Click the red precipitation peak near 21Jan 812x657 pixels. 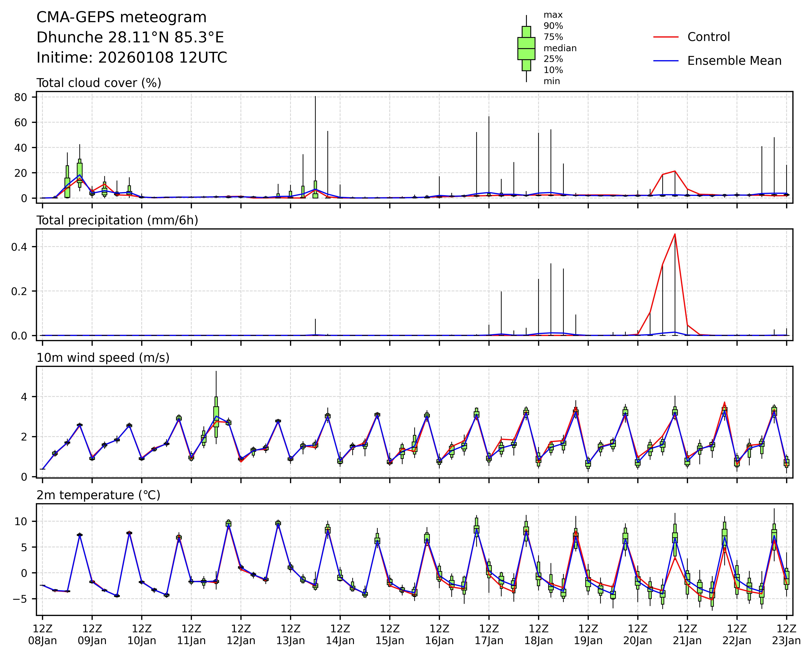(x=674, y=234)
